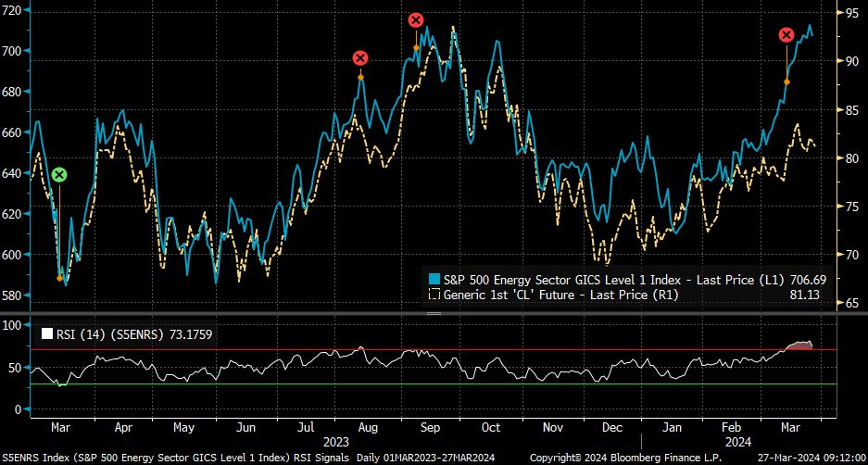868x465 pixels.
Task: Toggle the S&P 500 Energy Sector blue legend swatch
Action: tap(432, 279)
